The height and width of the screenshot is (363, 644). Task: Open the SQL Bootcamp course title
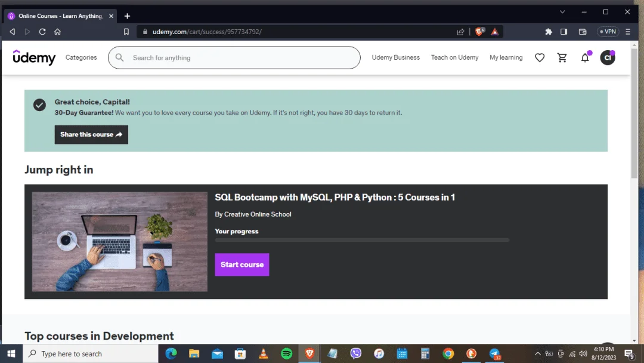pyautogui.click(x=335, y=198)
